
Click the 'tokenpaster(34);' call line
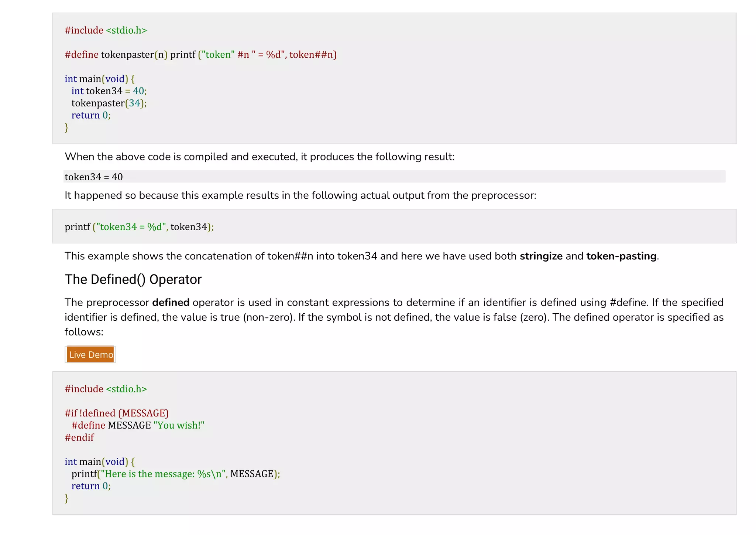(109, 103)
